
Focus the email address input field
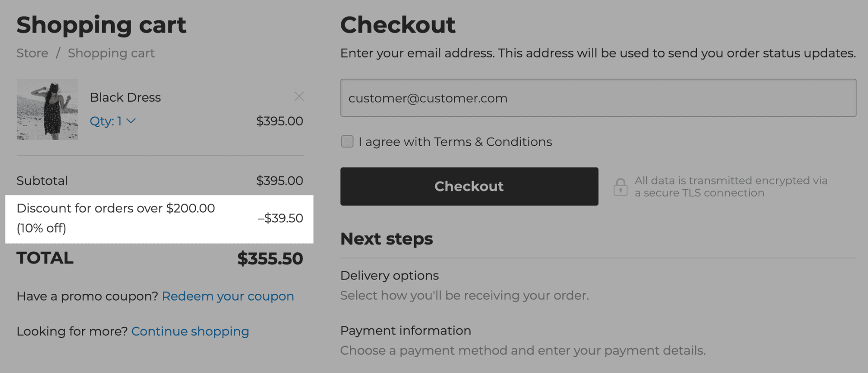598,98
